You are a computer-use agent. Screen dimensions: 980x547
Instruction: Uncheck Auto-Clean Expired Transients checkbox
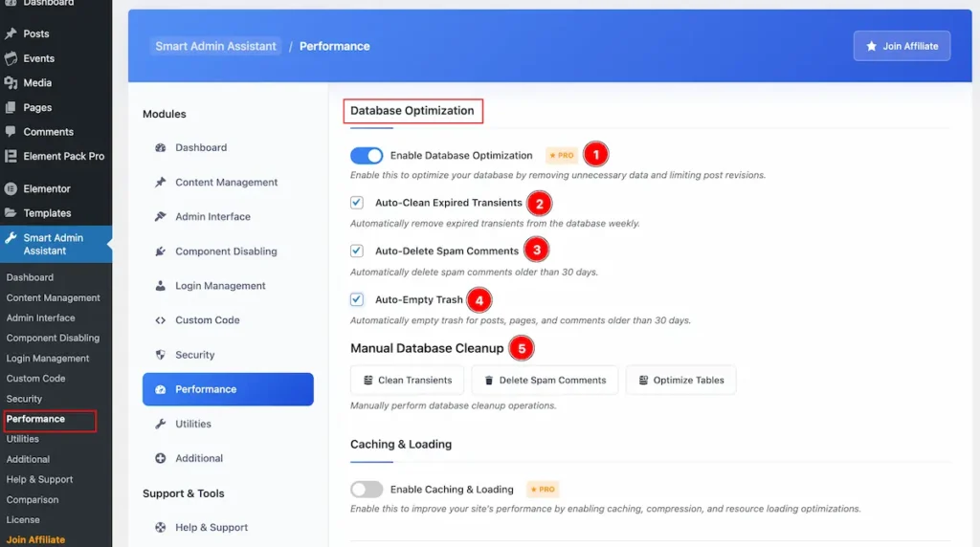click(x=357, y=203)
